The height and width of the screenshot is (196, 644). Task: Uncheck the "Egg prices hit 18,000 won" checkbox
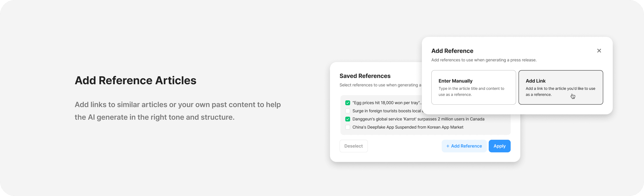(x=347, y=103)
